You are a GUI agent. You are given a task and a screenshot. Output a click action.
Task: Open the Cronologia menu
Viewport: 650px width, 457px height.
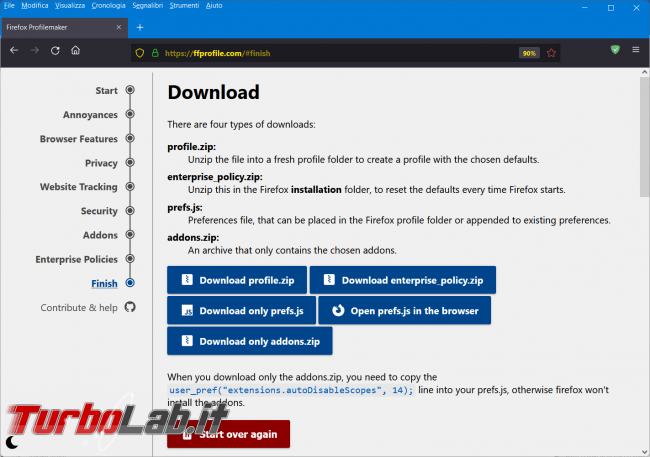[109, 5]
